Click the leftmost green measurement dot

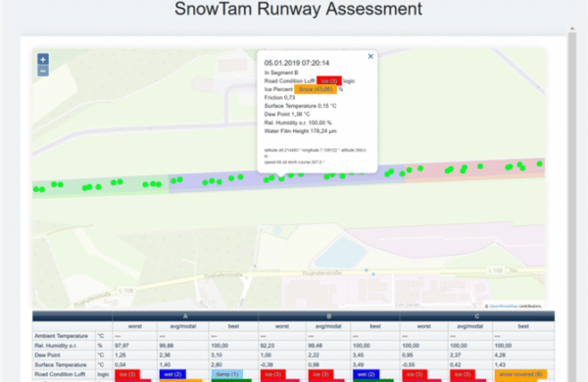point(36,189)
